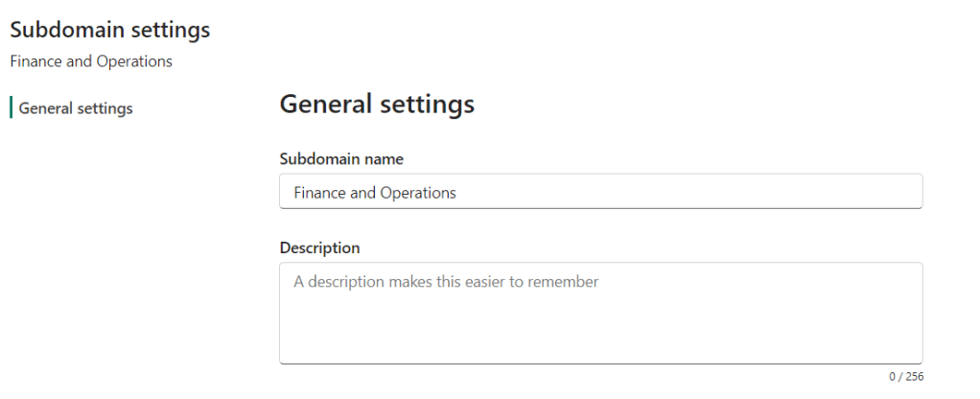Focus the Description text area

(600, 313)
